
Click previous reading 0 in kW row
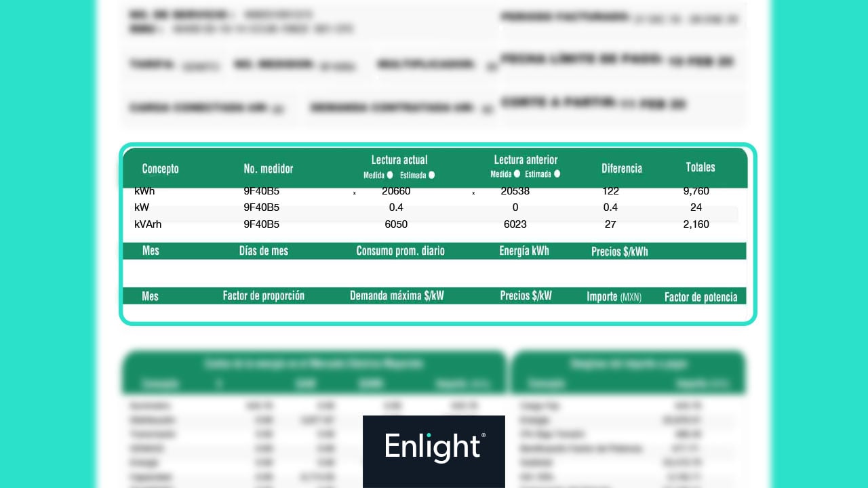pos(515,207)
